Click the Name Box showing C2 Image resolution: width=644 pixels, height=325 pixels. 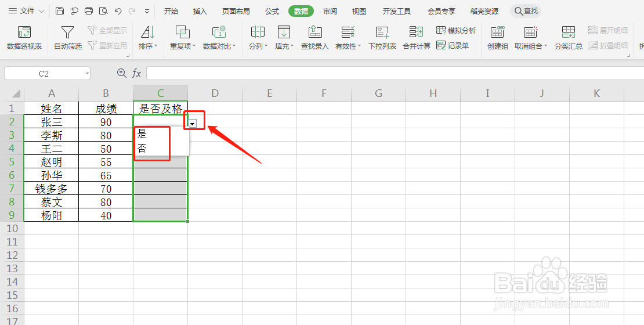click(47, 74)
